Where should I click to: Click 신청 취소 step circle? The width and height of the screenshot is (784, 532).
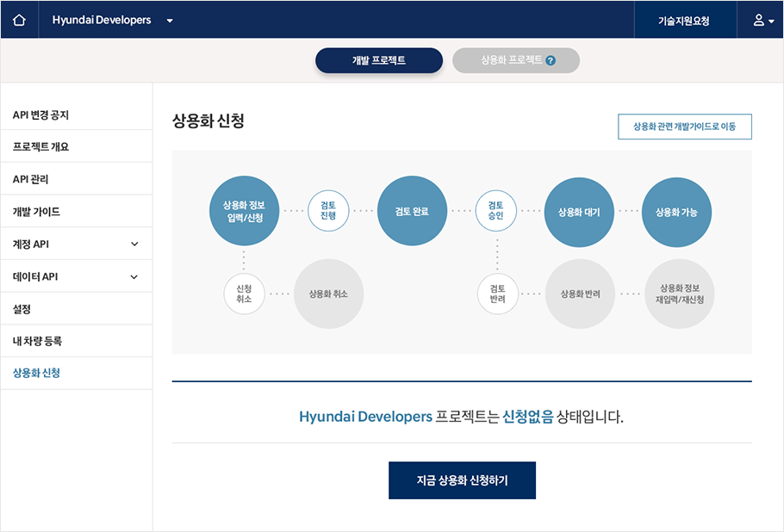pyautogui.click(x=244, y=294)
